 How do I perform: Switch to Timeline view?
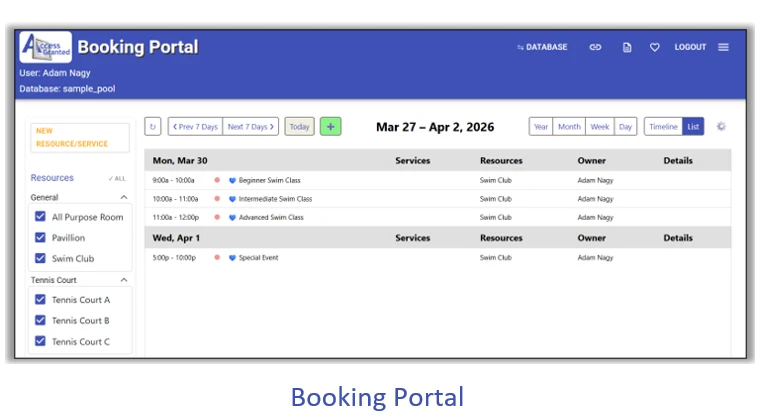pos(662,127)
